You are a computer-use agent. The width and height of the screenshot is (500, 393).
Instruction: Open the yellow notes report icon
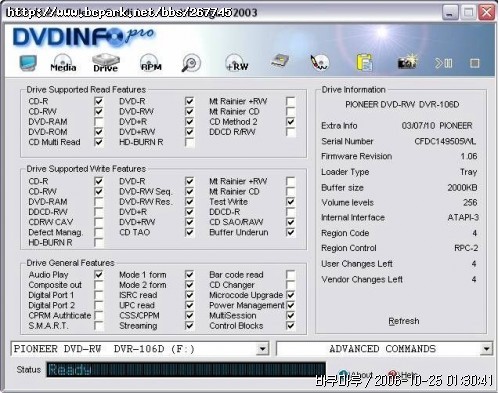(365, 62)
